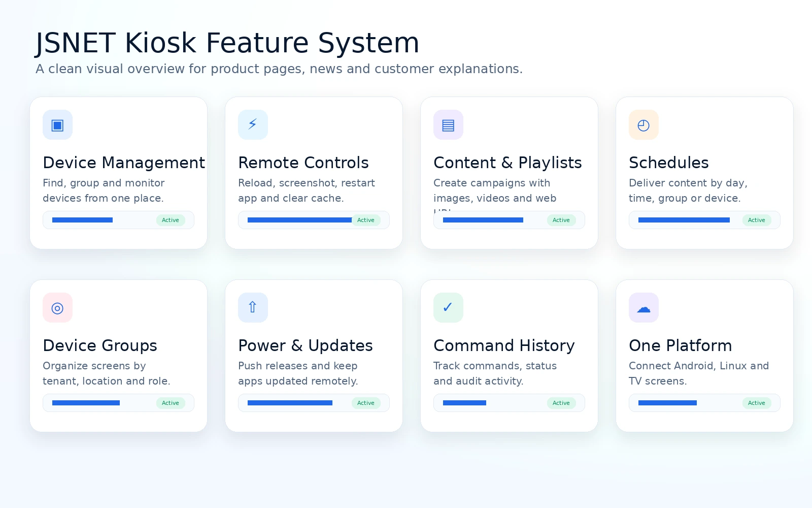Click the Remote Controls lightning bolt icon
This screenshot has width=812, height=508.
[253, 125]
